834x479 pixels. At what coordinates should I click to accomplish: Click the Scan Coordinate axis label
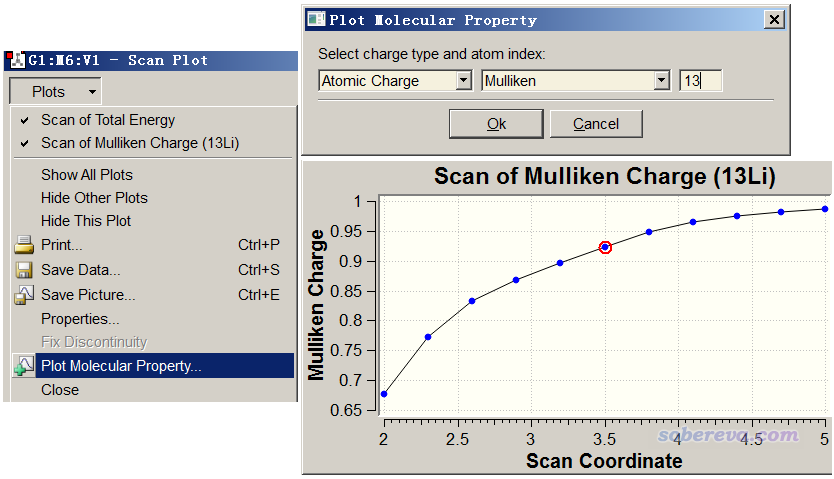click(604, 460)
